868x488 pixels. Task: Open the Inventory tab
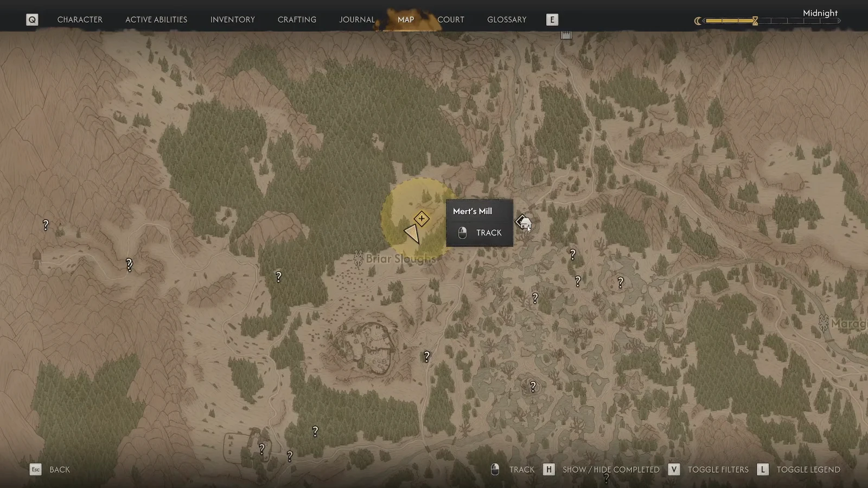point(232,20)
